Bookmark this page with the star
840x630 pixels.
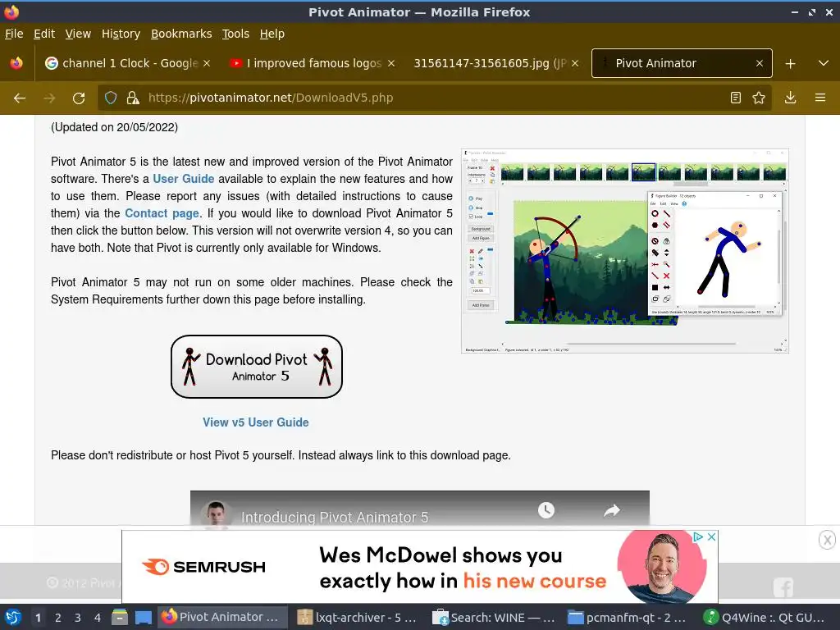[759, 98]
